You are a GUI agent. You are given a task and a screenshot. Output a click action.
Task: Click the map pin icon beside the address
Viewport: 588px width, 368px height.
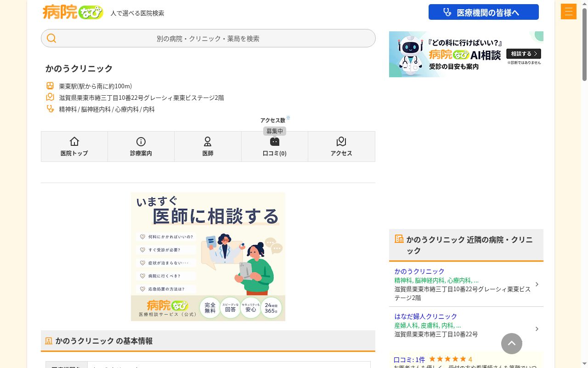(x=50, y=97)
